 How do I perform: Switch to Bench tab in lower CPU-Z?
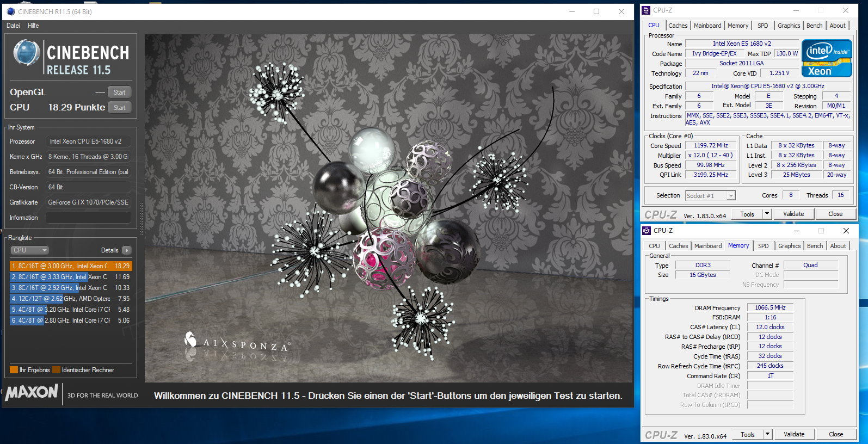(x=815, y=246)
